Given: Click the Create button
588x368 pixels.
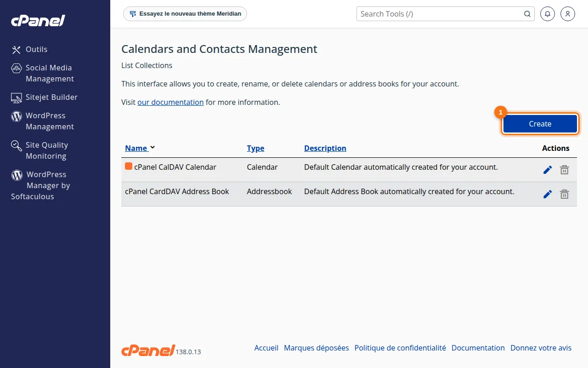Looking at the screenshot, I should [x=540, y=124].
